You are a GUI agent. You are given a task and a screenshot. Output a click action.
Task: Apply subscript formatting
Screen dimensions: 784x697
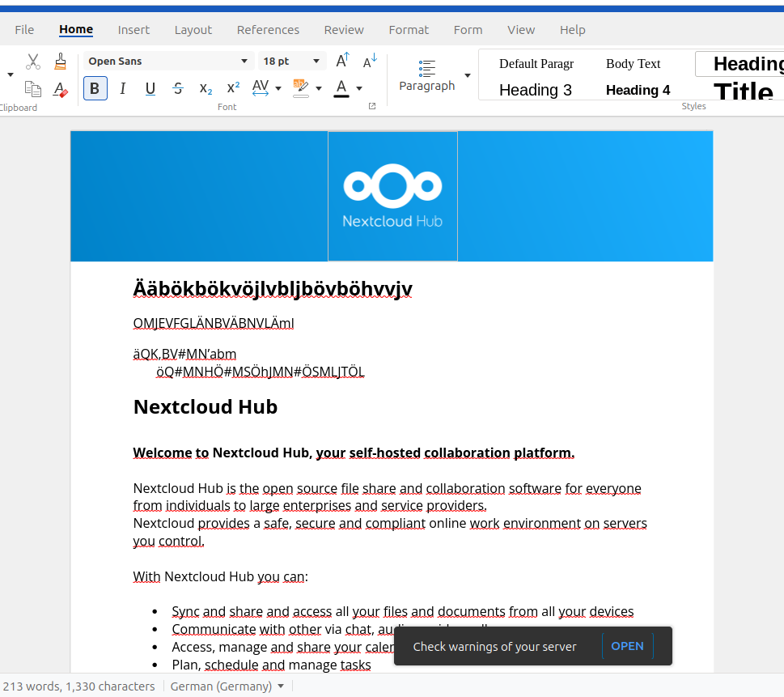pos(206,88)
